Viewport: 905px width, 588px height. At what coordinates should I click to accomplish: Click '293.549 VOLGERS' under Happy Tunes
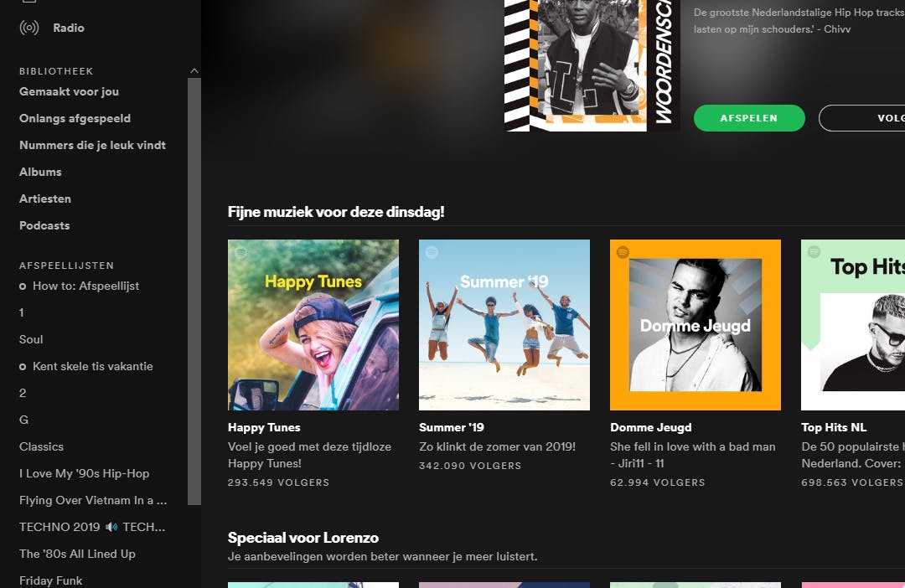click(x=279, y=482)
